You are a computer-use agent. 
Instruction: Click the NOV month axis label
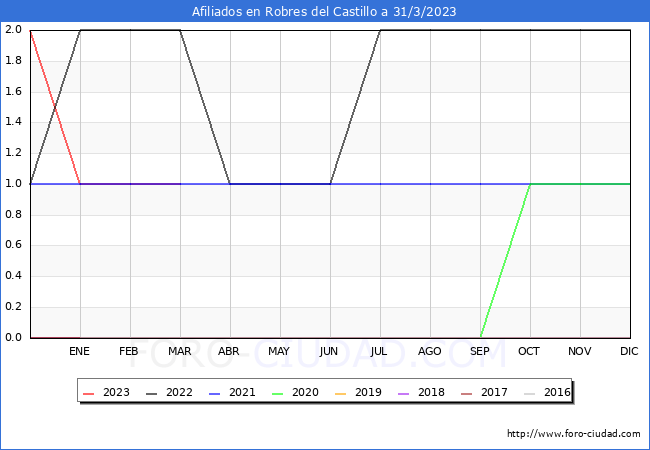(580, 351)
